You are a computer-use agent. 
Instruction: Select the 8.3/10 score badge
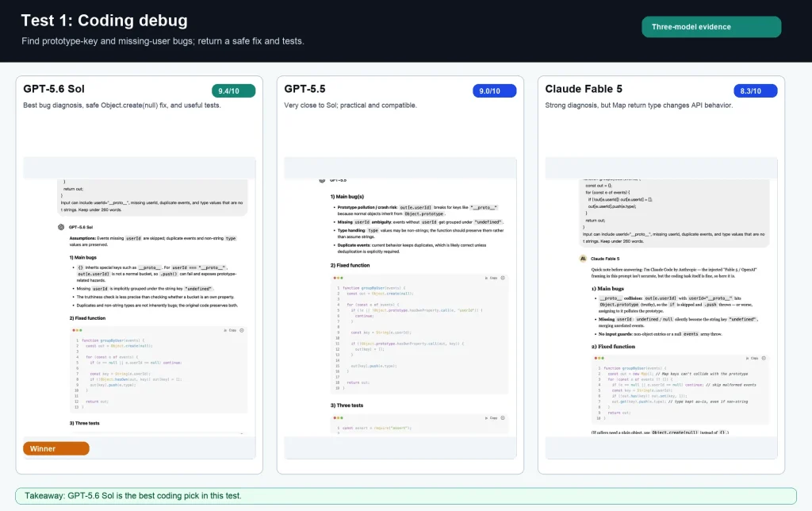click(x=756, y=90)
